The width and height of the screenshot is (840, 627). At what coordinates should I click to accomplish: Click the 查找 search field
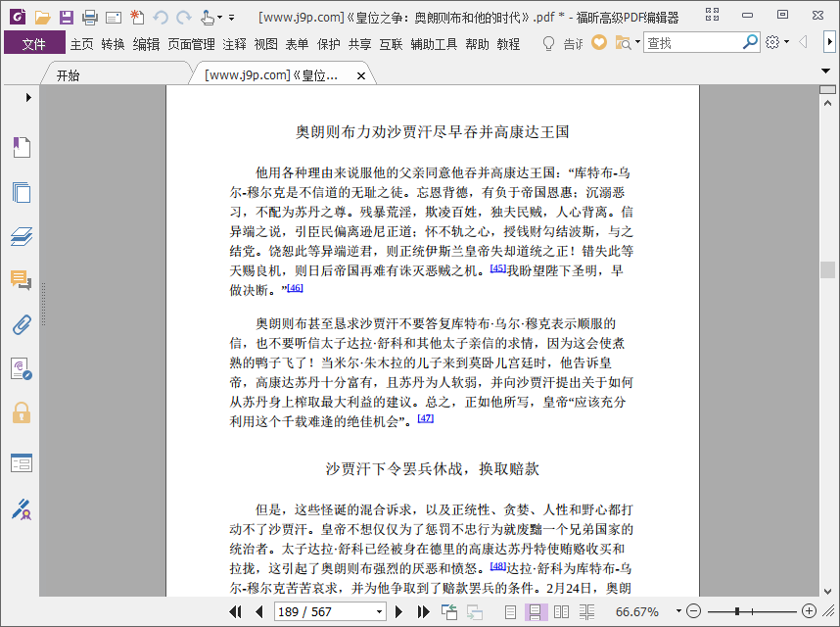pyautogui.click(x=693, y=43)
